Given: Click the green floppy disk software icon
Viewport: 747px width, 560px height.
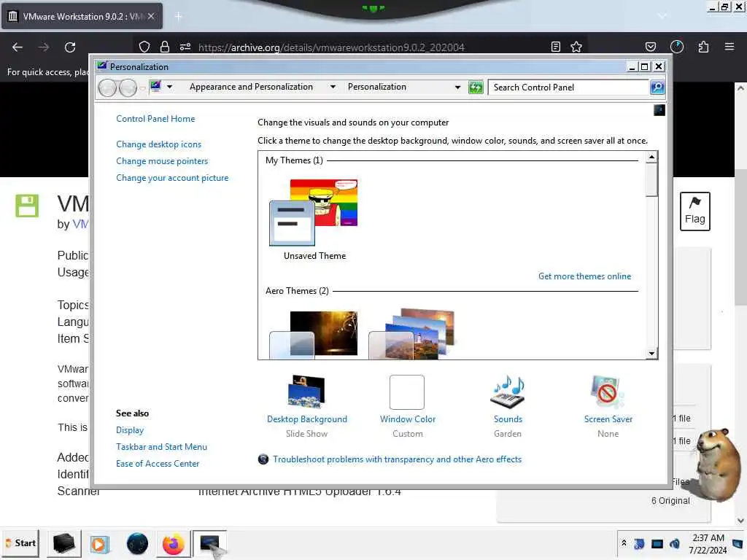Looking at the screenshot, I should pyautogui.click(x=27, y=206).
